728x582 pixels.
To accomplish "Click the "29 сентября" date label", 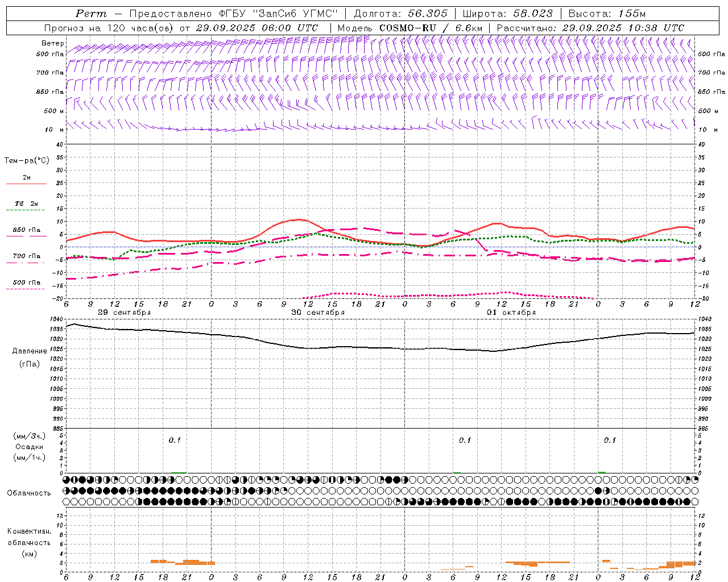I will click(x=125, y=313).
